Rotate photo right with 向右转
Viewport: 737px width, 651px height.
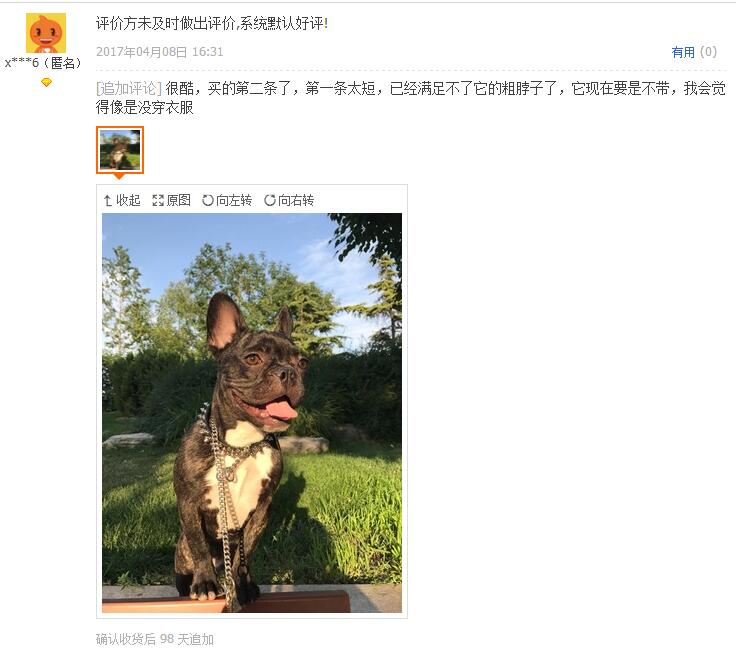click(289, 201)
